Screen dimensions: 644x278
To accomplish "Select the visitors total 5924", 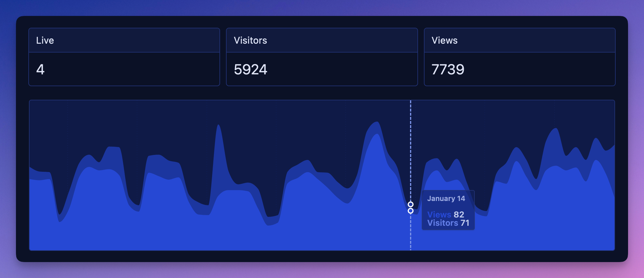I will click(251, 70).
